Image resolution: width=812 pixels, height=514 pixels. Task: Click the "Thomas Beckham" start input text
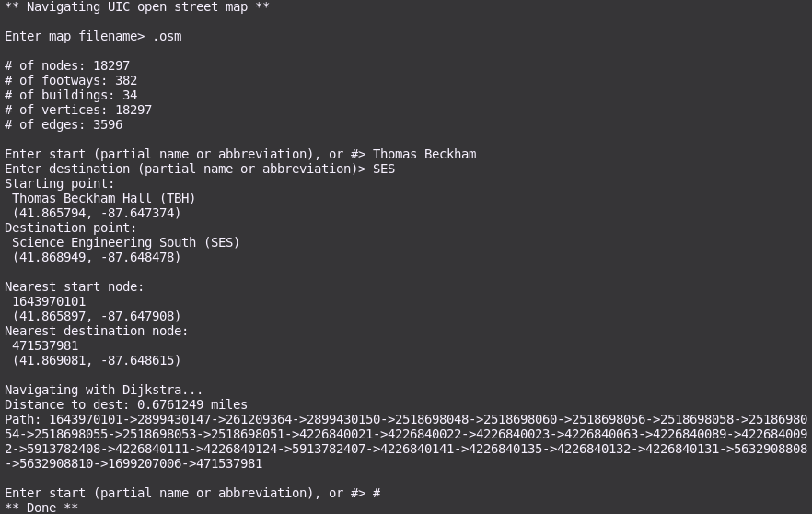(424, 155)
